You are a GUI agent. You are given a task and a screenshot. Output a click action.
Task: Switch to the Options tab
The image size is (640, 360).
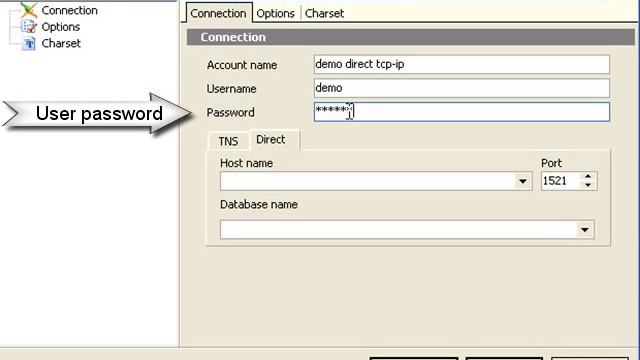coord(276,13)
